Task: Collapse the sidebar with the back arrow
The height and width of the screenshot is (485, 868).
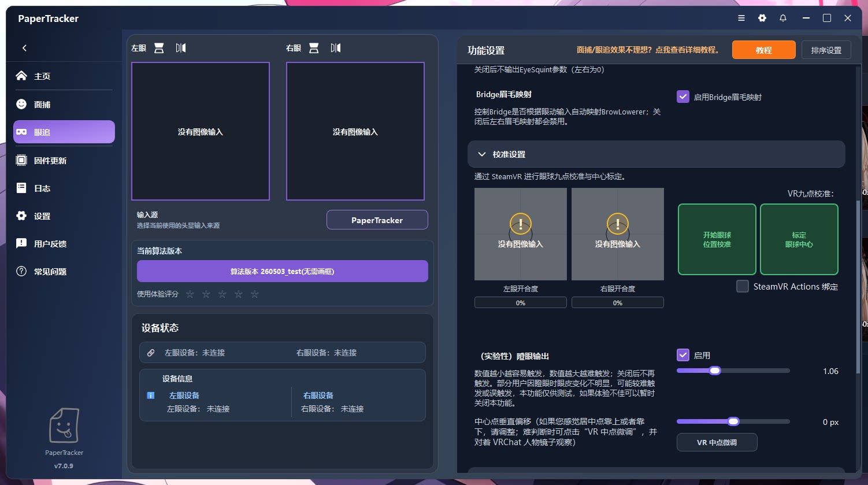Action: (x=24, y=48)
